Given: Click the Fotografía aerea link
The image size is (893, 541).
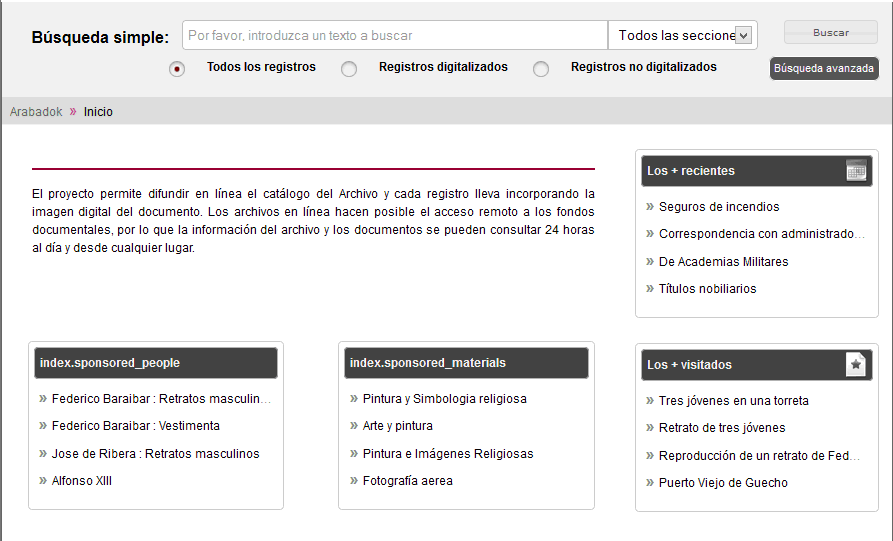Looking at the screenshot, I should click(x=407, y=481).
